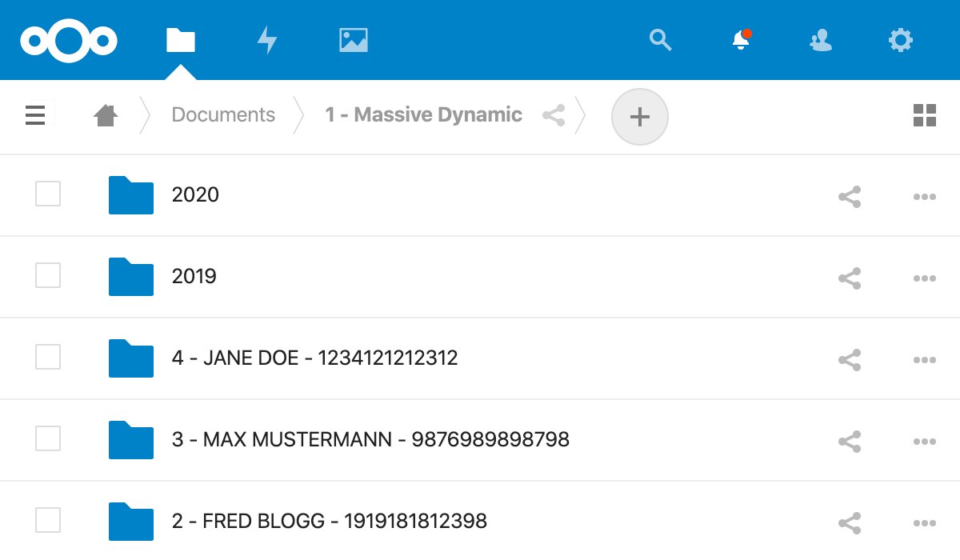Select the 2019 folder checkbox
The image size is (960, 560).
tap(48, 275)
